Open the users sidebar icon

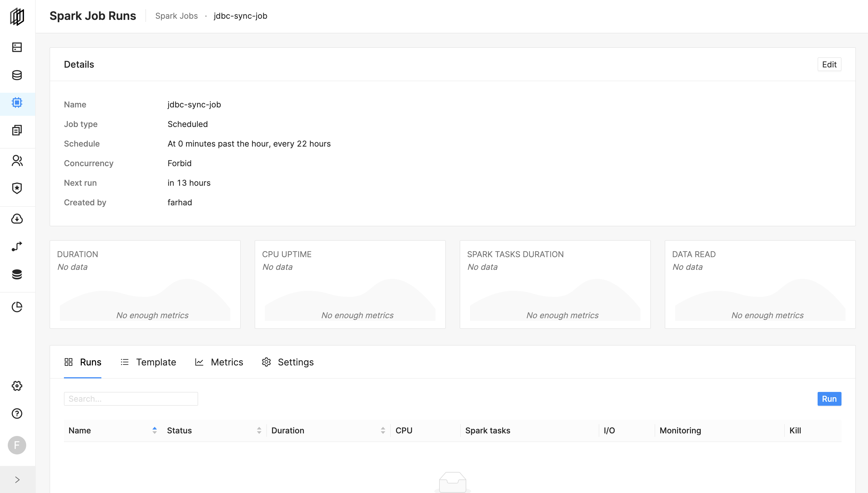17,160
